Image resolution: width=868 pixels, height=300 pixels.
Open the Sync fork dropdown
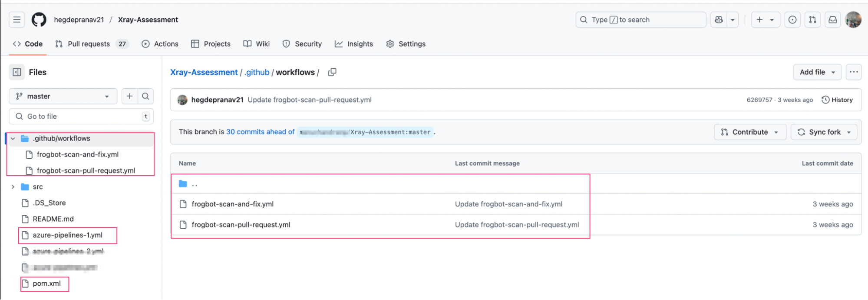click(x=824, y=132)
